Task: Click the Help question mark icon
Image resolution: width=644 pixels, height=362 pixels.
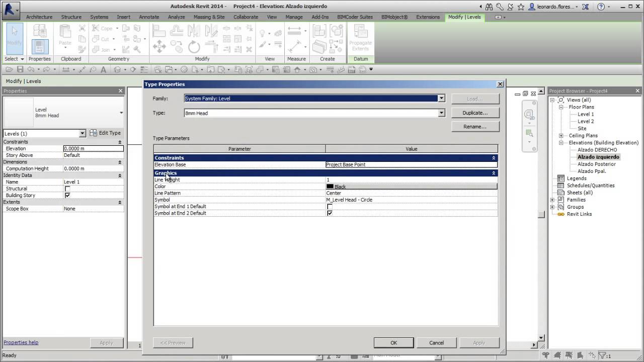Action: 601,7
